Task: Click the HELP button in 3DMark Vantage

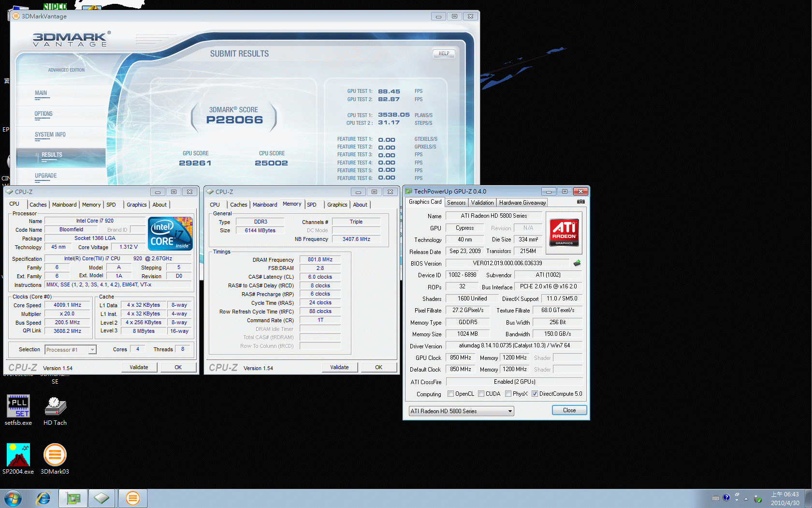Action: 444,53
